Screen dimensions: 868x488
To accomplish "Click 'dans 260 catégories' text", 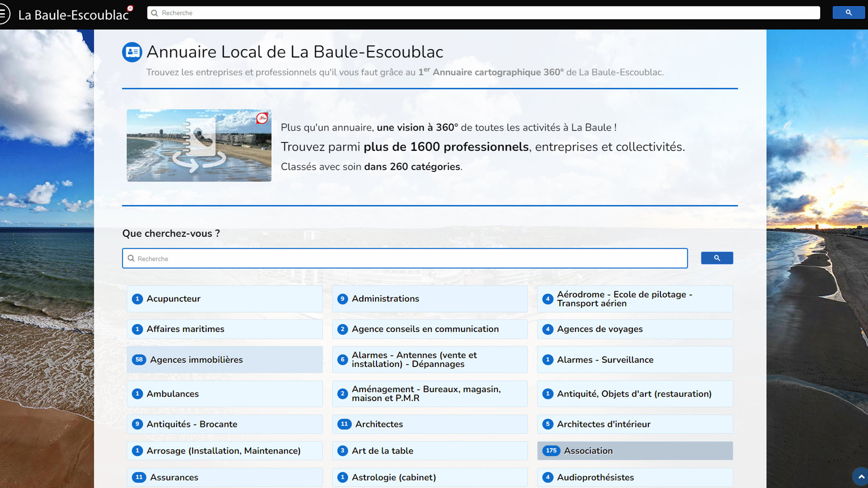I will click(x=412, y=167).
